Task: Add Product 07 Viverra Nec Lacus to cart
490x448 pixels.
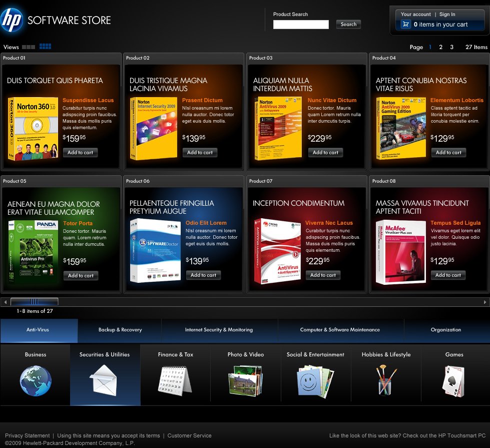Action: [x=323, y=275]
